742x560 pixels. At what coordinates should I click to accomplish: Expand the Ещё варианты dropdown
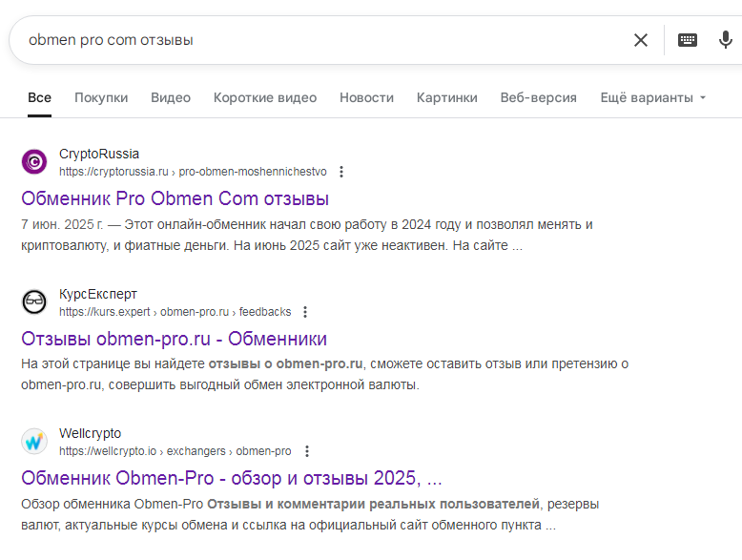(653, 98)
